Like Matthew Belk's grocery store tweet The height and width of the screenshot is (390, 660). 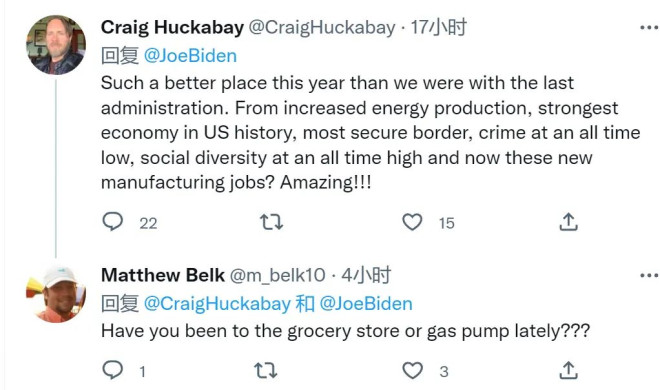tap(412, 371)
